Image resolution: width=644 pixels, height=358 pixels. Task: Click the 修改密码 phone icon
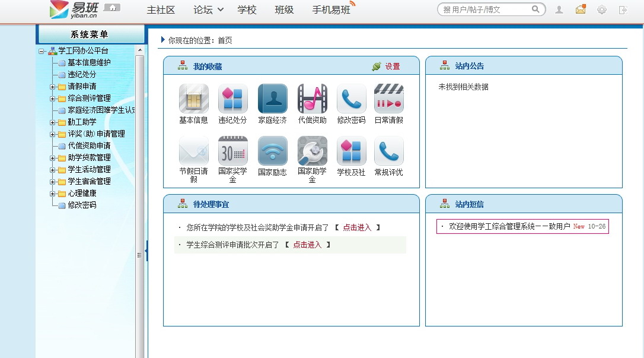[351, 99]
